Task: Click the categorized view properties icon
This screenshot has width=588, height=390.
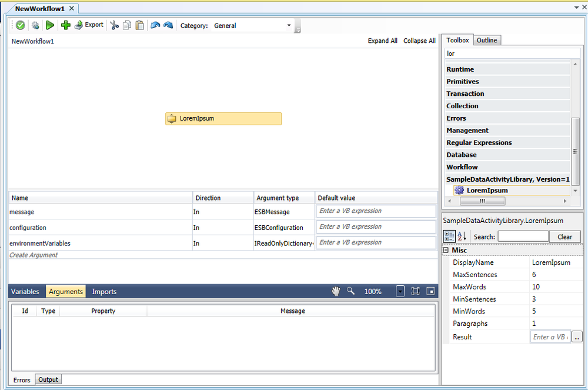Action: tap(449, 236)
